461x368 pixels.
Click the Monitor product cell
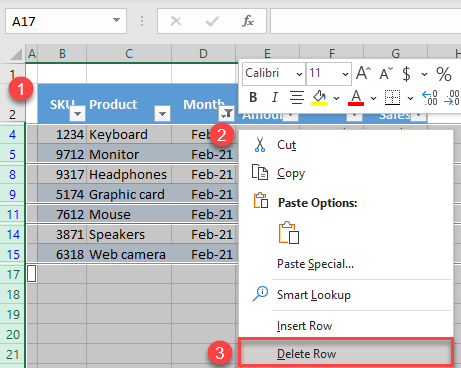(129, 154)
